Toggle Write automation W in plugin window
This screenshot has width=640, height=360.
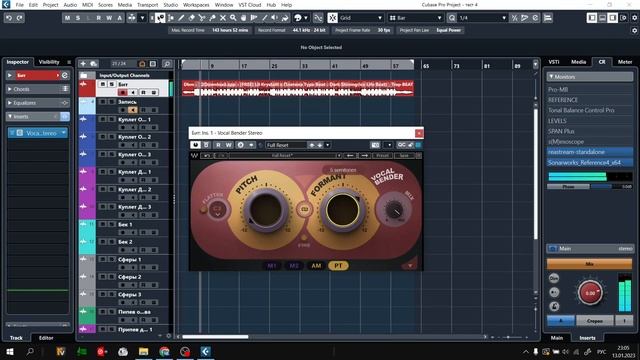(x=228, y=145)
